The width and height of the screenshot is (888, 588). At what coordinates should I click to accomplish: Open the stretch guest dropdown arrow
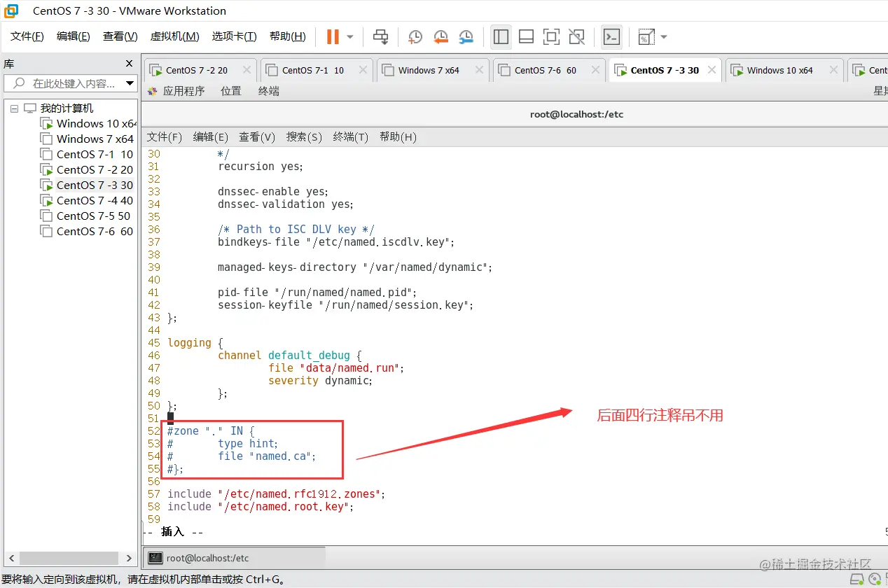coord(664,37)
